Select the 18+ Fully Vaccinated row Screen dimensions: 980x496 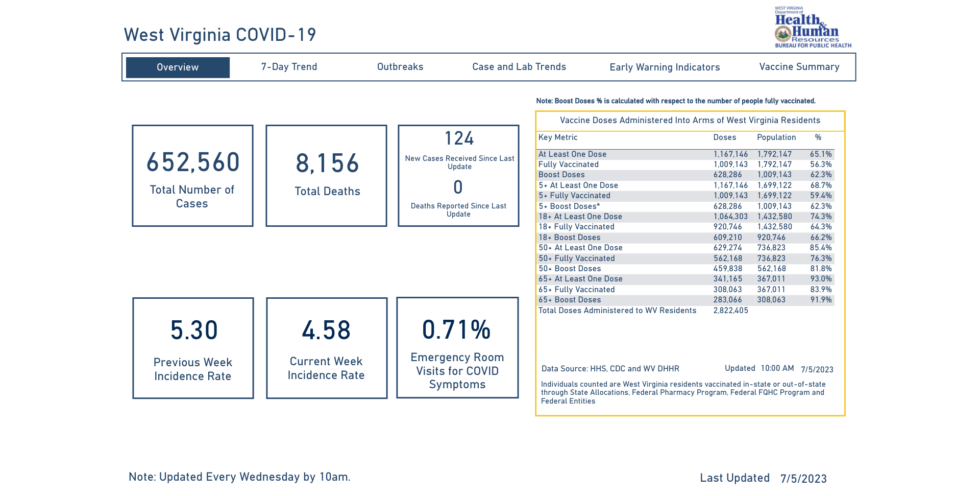pyautogui.click(x=685, y=227)
